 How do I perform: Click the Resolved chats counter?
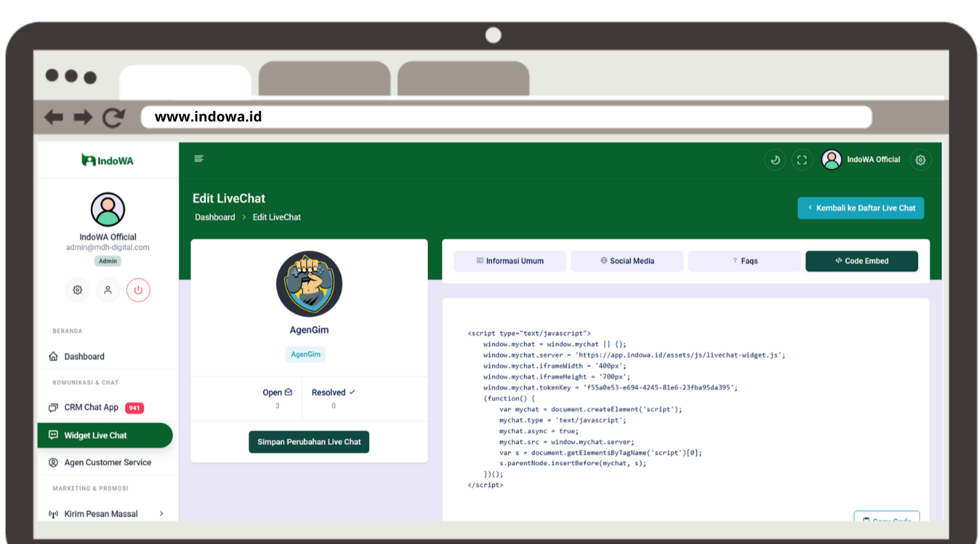333,398
